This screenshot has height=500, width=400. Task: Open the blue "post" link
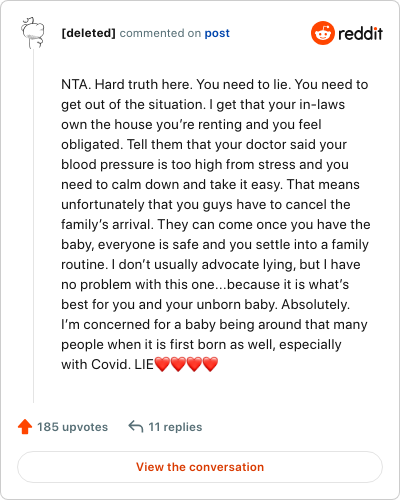click(217, 33)
